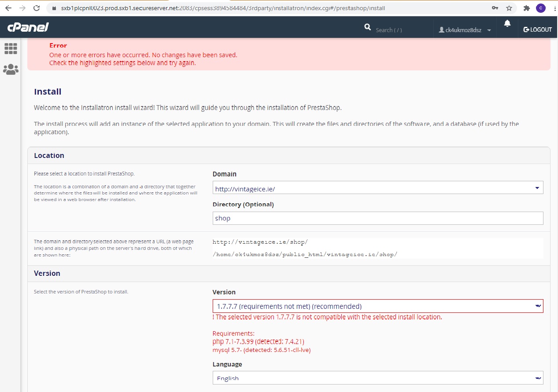Click the cPanel logo
Screen dimensions: 558x392
coord(27,27)
